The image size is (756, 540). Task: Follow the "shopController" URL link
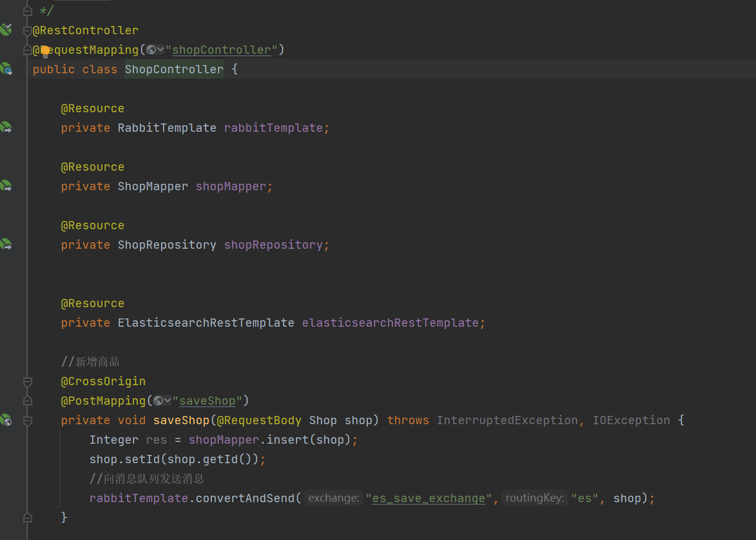[x=221, y=50]
